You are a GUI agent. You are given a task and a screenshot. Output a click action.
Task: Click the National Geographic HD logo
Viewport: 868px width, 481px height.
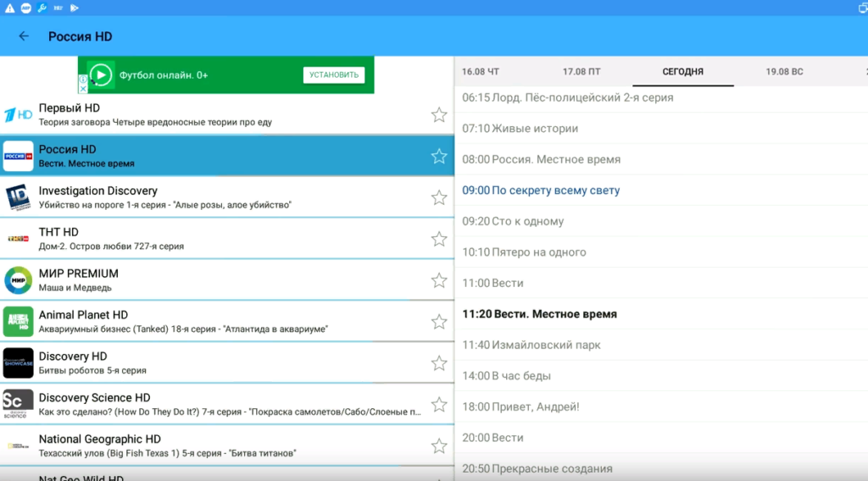point(18,445)
